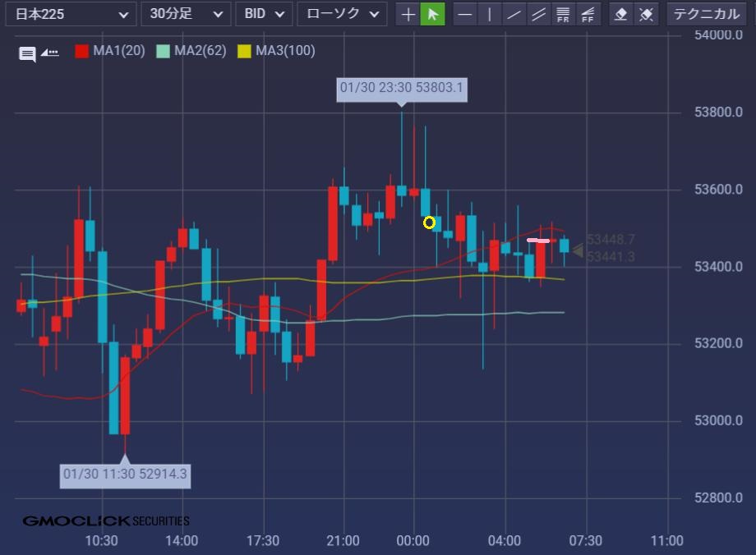Toggle the speech bubble legend icon

[27, 54]
